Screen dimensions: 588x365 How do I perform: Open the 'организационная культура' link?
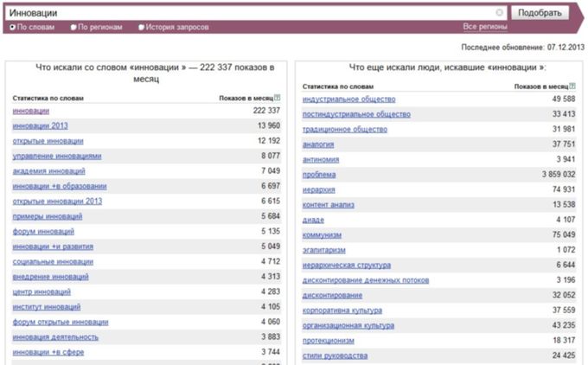[348, 325]
